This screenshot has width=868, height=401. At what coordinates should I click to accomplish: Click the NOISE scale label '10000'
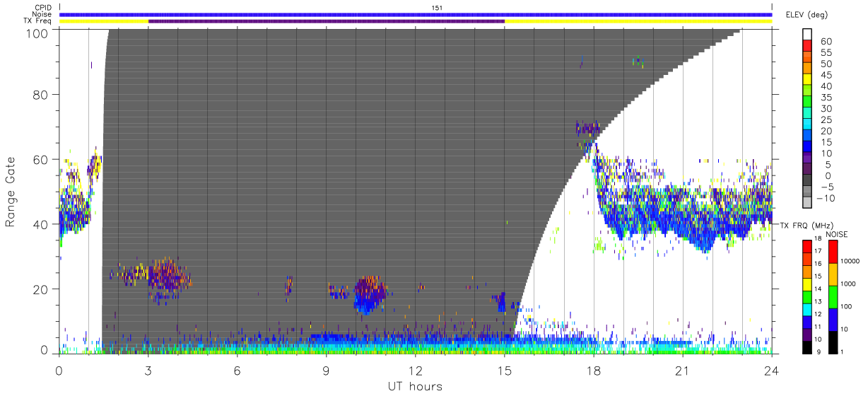(x=851, y=262)
